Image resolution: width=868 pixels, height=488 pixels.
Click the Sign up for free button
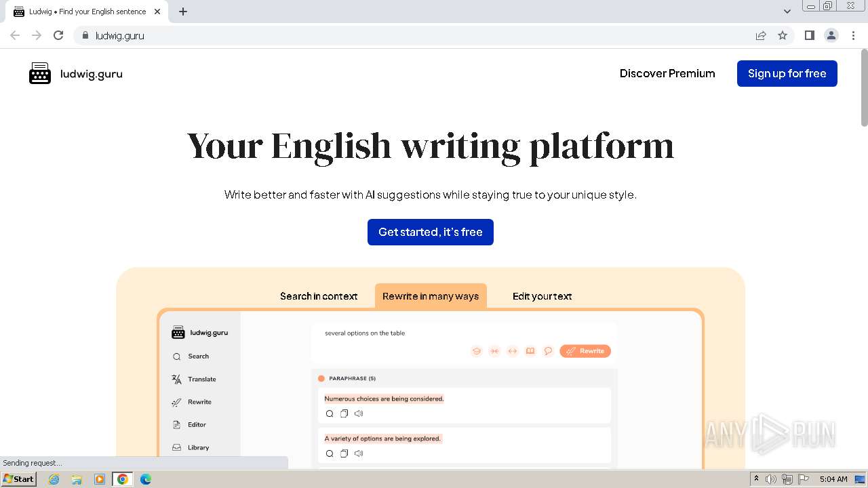click(787, 73)
